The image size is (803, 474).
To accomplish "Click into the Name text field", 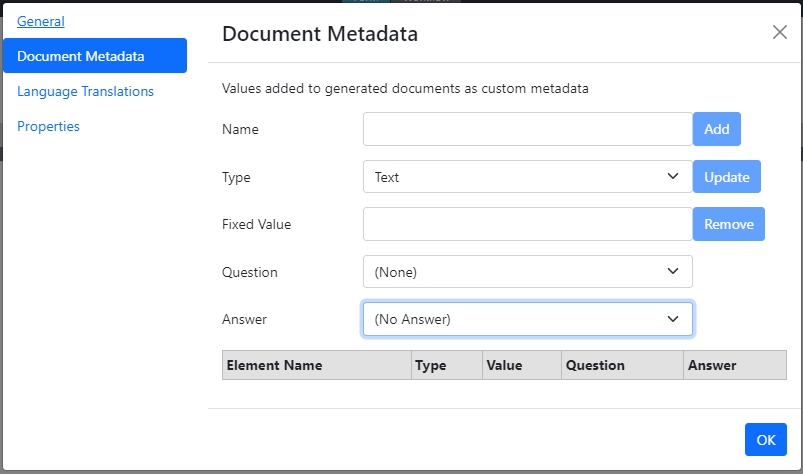I will 527,129.
